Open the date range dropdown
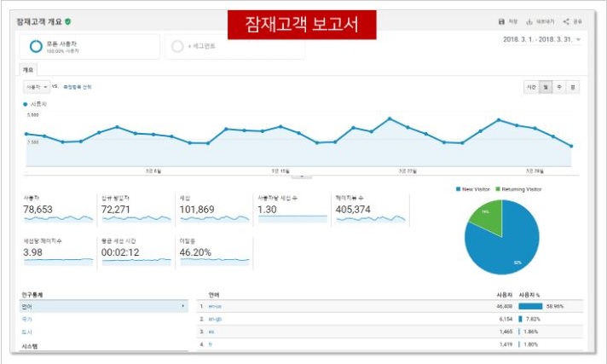The width and height of the screenshot is (607, 364). [x=579, y=39]
